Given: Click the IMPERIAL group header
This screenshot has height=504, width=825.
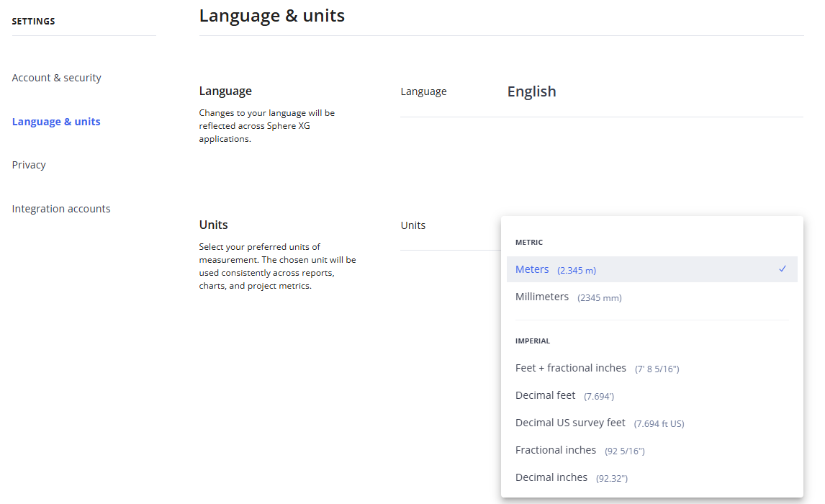Looking at the screenshot, I should click(533, 341).
